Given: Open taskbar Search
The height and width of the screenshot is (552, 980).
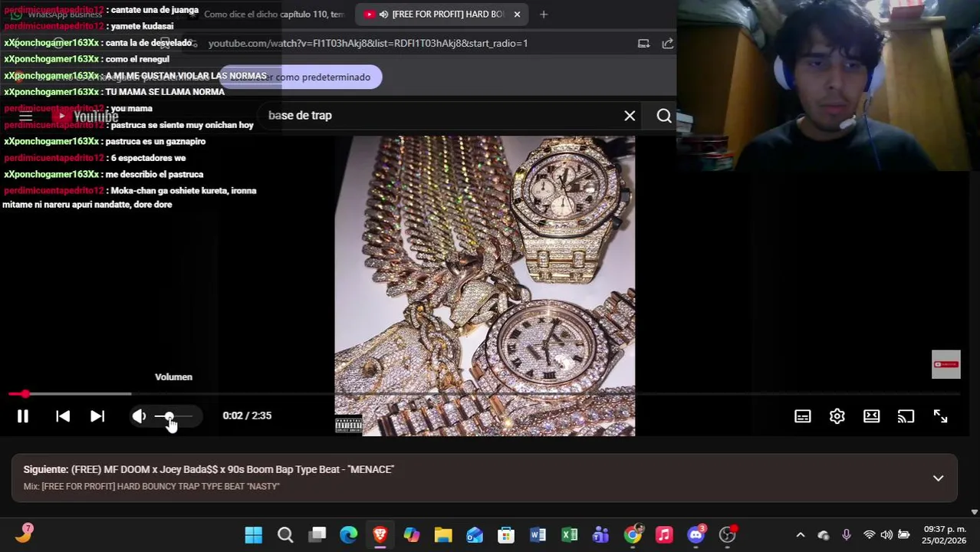Looking at the screenshot, I should tap(285, 535).
